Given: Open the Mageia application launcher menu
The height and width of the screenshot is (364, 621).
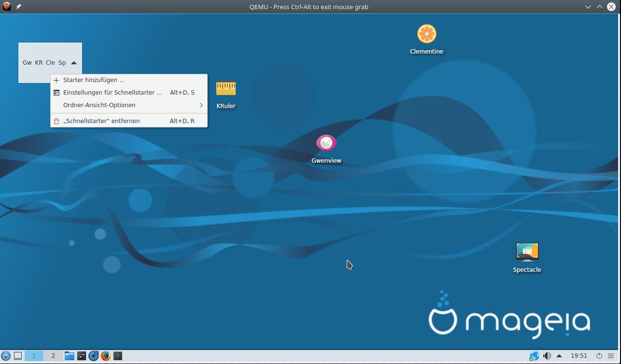Looking at the screenshot, I should (x=6, y=356).
